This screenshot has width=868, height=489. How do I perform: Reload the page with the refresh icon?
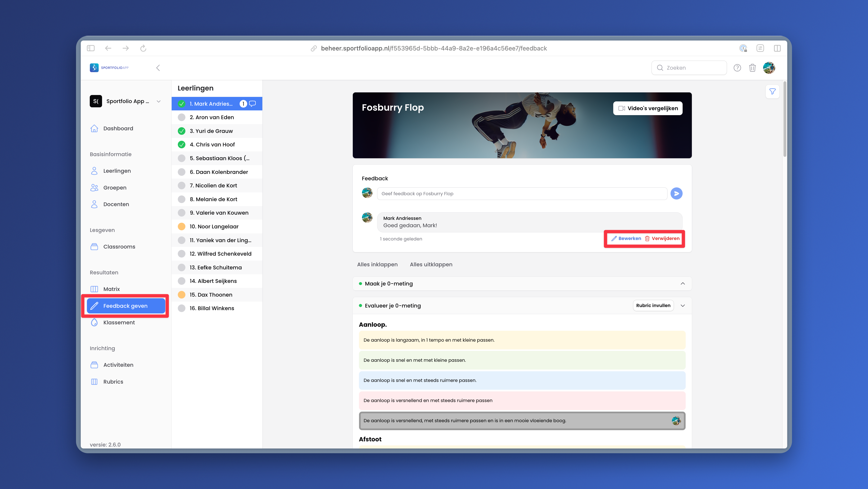click(143, 48)
